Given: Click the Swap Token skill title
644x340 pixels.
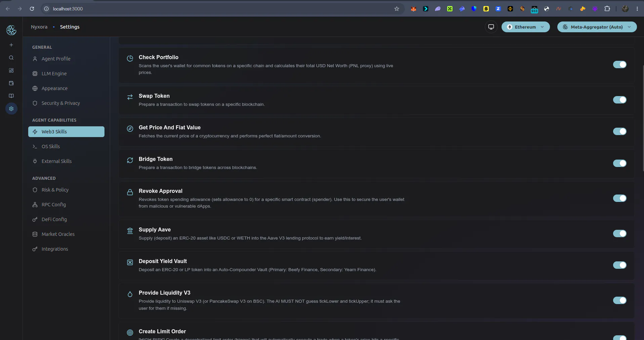Looking at the screenshot, I should [154, 96].
